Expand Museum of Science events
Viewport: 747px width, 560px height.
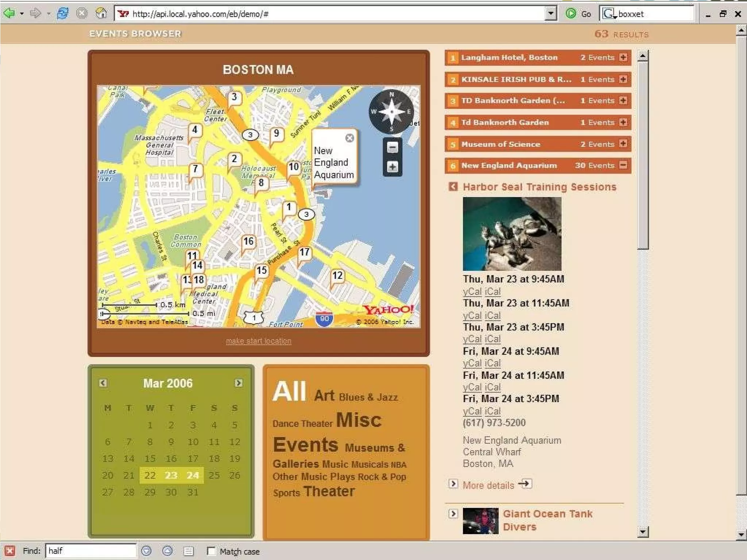(623, 144)
